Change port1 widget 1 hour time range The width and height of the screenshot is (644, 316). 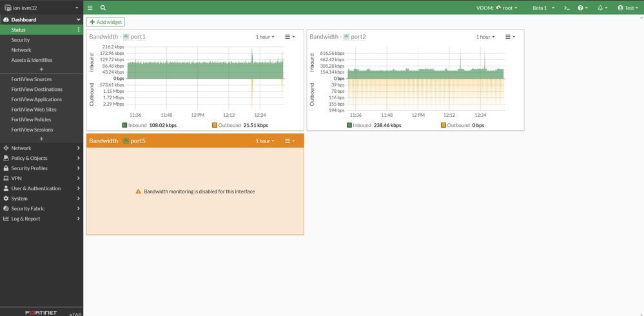point(265,37)
